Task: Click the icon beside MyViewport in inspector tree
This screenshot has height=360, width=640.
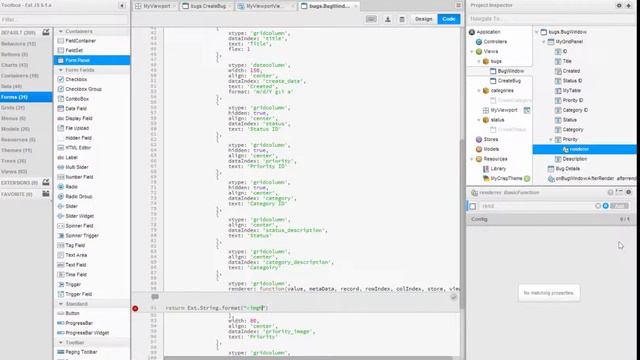Action: point(527,110)
